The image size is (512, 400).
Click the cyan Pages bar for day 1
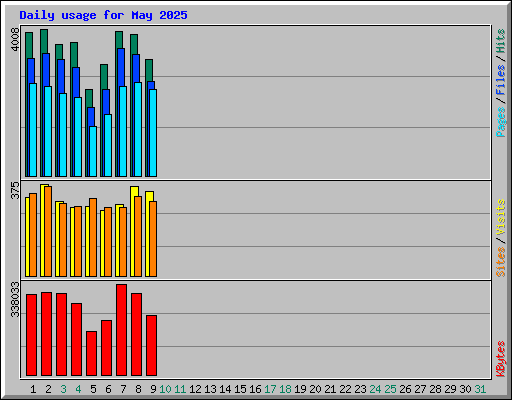point(33,130)
